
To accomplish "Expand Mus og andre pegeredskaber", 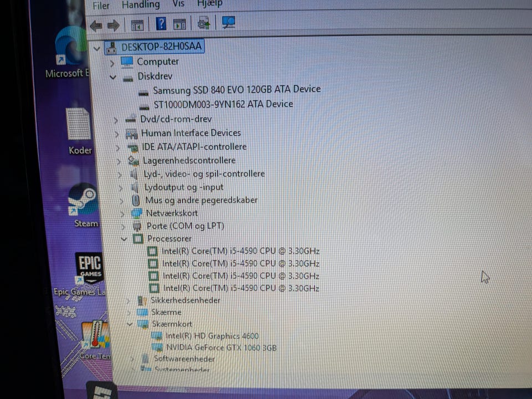I will 122,201.
